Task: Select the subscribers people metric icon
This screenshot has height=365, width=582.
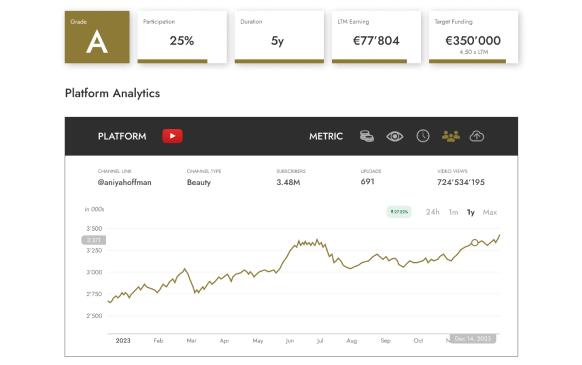Action: (x=451, y=136)
